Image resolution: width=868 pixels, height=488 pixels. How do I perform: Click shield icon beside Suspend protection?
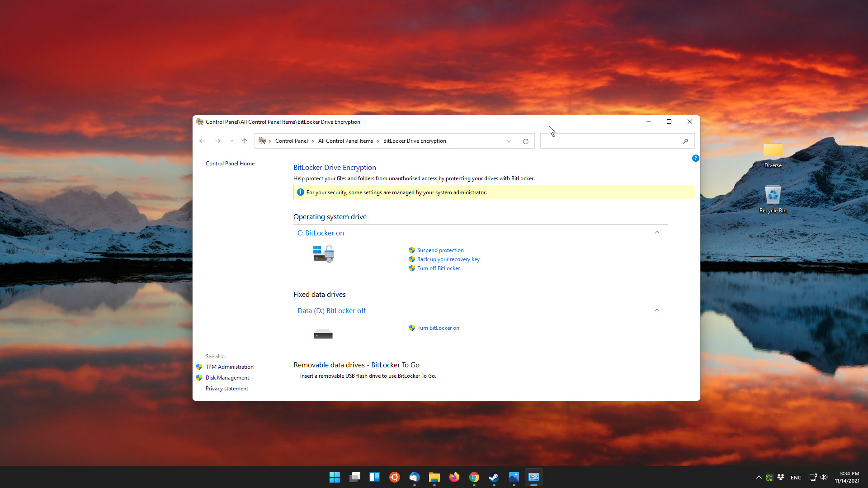pos(411,250)
